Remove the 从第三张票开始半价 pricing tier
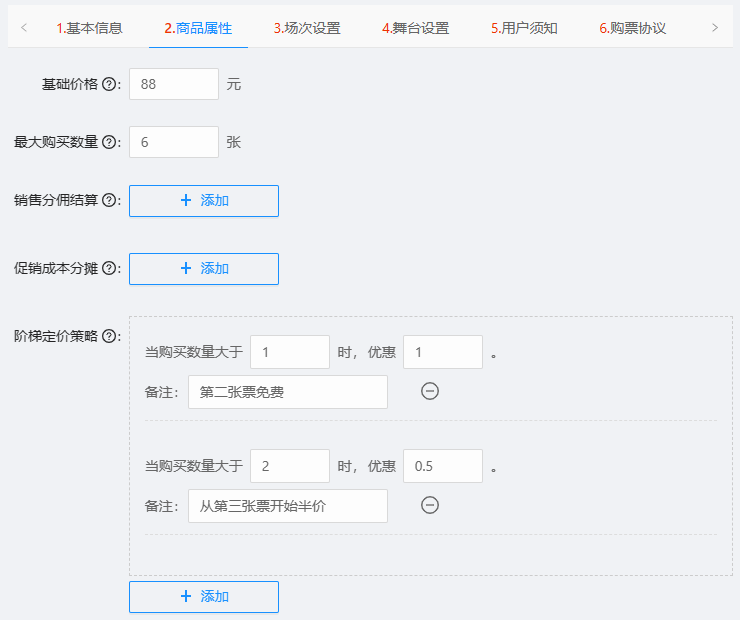 [x=429, y=505]
